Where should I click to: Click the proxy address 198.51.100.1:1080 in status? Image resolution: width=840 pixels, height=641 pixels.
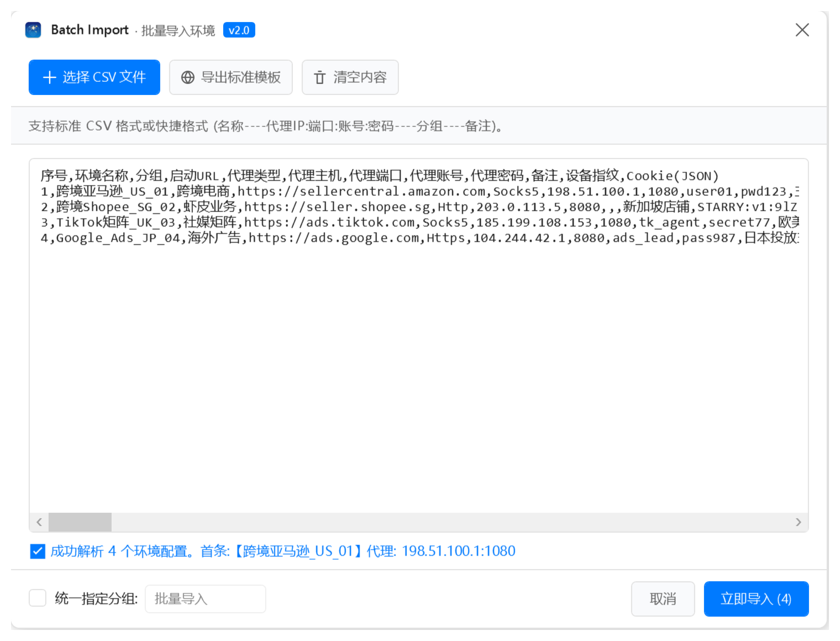tap(459, 551)
